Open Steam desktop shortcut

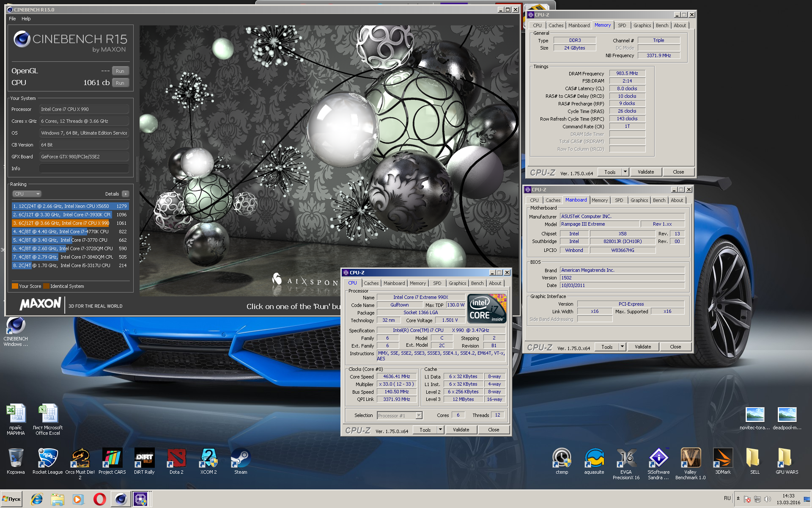pos(241,461)
